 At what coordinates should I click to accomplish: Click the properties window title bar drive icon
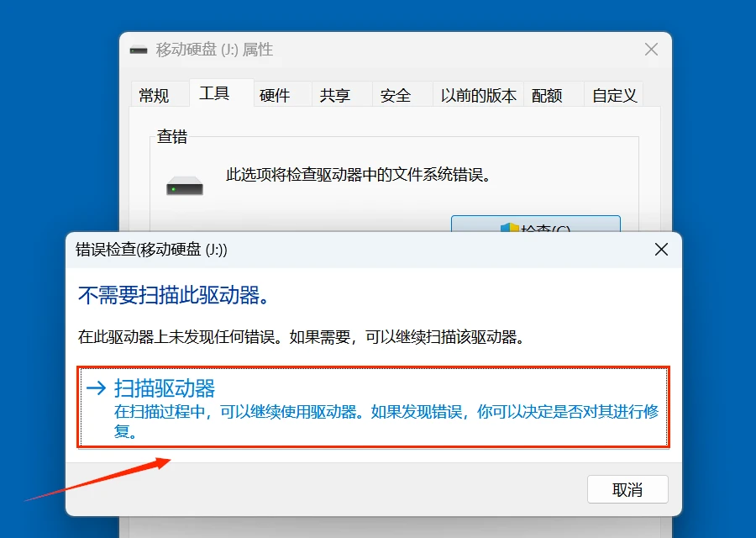(138, 50)
